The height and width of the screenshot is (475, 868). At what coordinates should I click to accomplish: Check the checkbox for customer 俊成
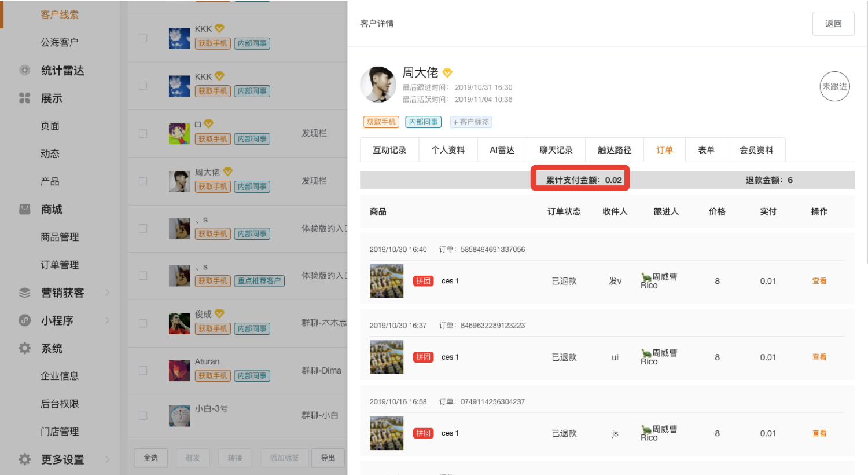(x=143, y=323)
